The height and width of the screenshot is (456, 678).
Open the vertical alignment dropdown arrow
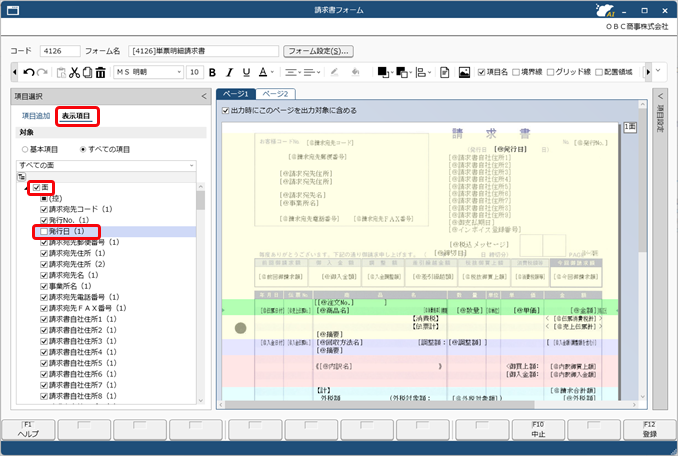pyautogui.click(x=318, y=72)
